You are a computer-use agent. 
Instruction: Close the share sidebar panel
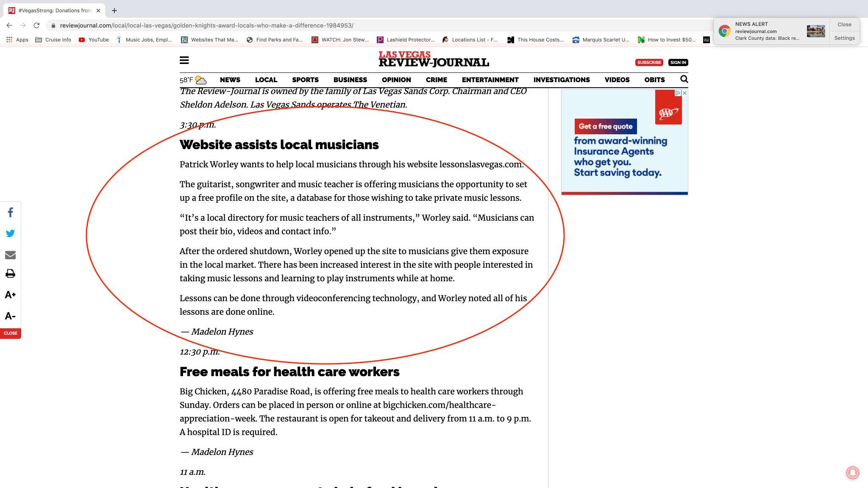(11, 333)
